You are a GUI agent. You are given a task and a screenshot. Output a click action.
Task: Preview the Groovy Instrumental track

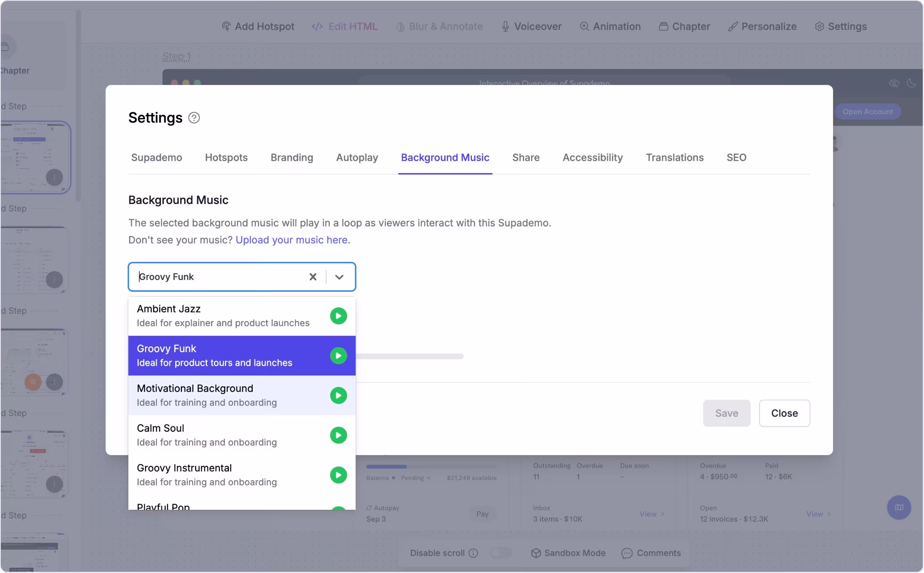[338, 475]
